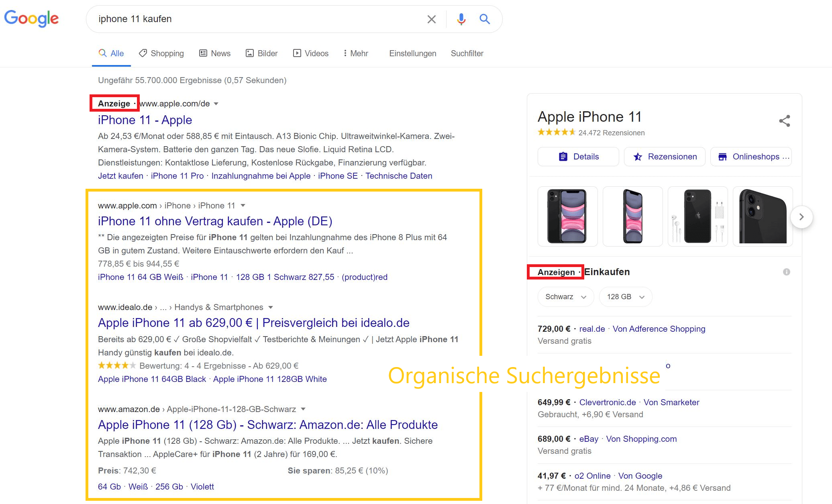Image resolution: width=832 pixels, height=504 pixels.
Task: Open the side-view iPhone thumbnail
Action: (632, 216)
